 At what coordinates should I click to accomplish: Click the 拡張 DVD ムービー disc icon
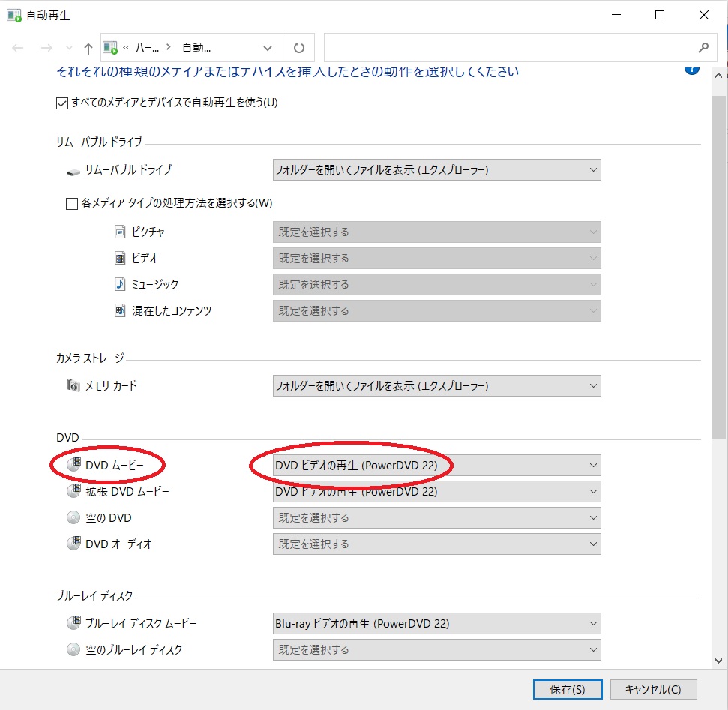73,491
